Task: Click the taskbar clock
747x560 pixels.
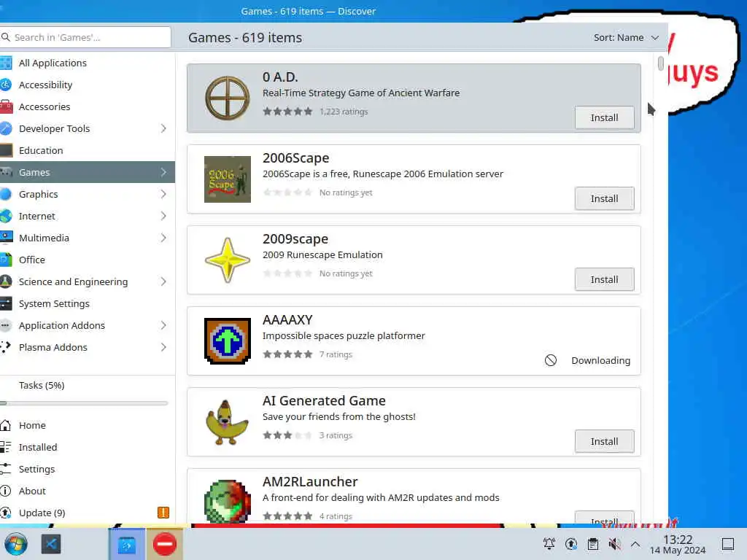Action: (x=678, y=544)
